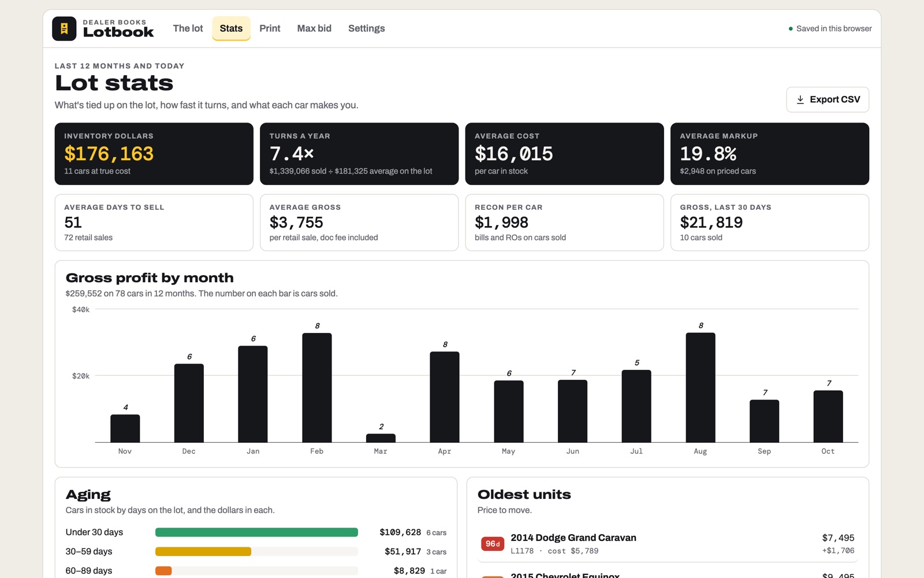Viewport: 924px width, 578px height.
Task: Click the Jul bar in the chart
Action: coord(636,406)
